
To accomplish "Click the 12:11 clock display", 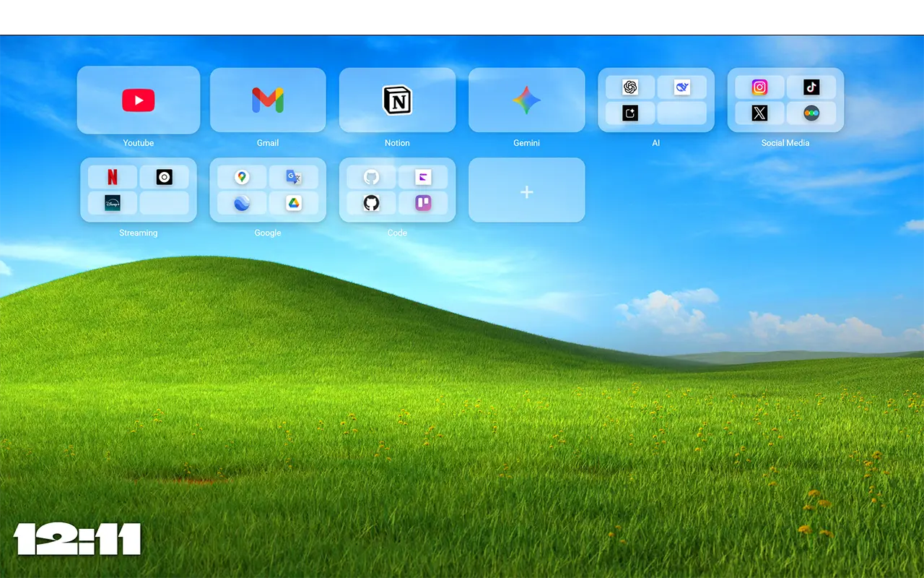I will coord(77,540).
